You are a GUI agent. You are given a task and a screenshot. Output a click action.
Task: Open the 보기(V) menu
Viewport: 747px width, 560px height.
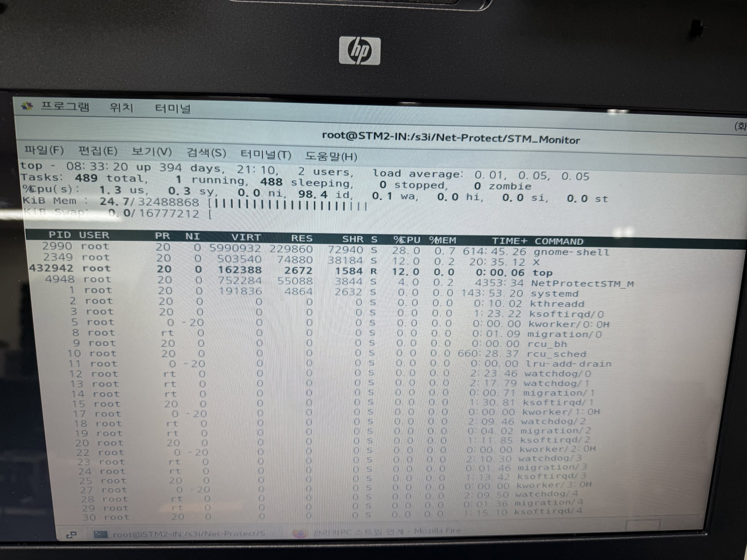coord(152,152)
